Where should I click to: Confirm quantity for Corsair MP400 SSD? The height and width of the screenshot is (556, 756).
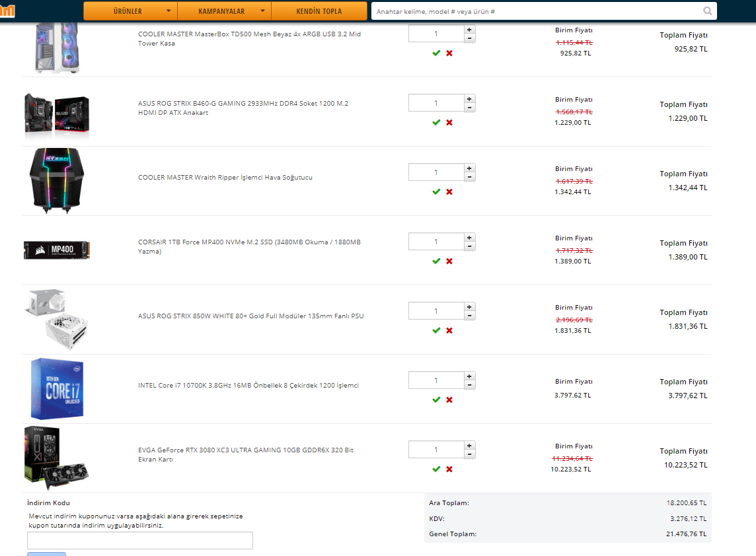pos(436,261)
